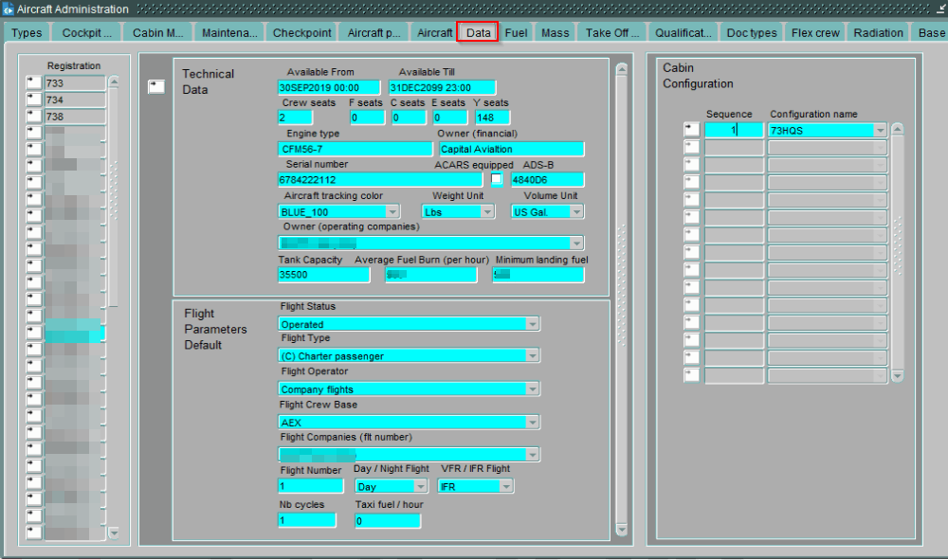This screenshot has height=560, width=948.
Task: Click the ADS-B field 4840D6
Action: click(548, 179)
